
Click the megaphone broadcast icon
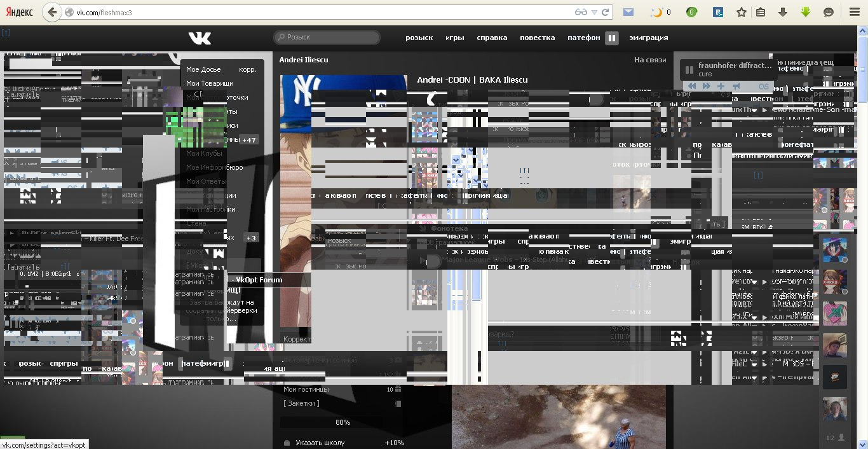[736, 86]
